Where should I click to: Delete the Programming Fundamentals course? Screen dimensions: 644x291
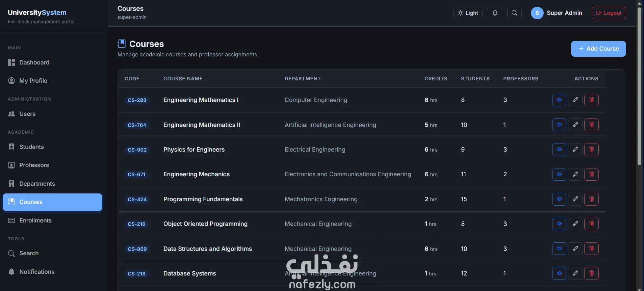coord(591,199)
